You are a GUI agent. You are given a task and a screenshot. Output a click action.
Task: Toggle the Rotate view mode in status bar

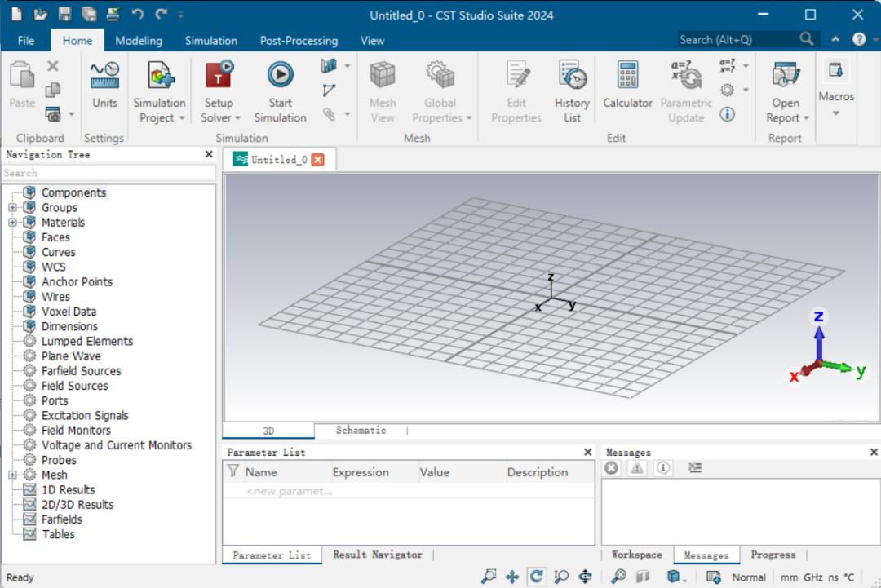tap(536, 577)
